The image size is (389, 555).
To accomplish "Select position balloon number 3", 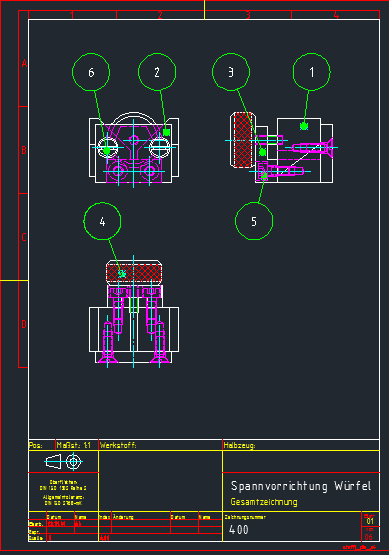I will tap(231, 72).
